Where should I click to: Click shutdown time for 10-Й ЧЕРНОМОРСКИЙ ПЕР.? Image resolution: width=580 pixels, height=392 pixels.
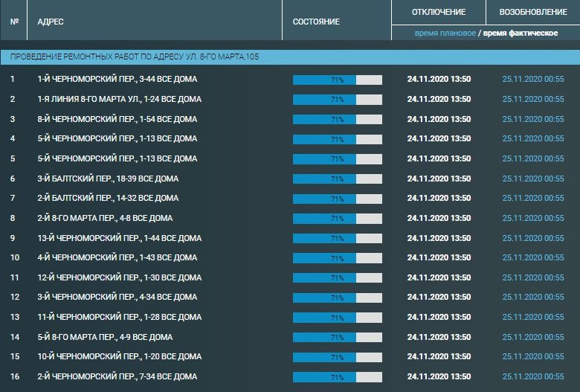click(x=439, y=356)
